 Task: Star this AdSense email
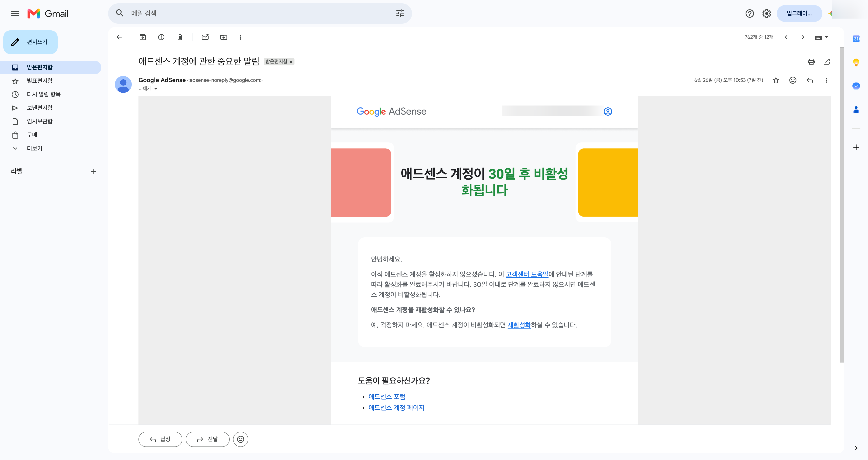pos(776,80)
